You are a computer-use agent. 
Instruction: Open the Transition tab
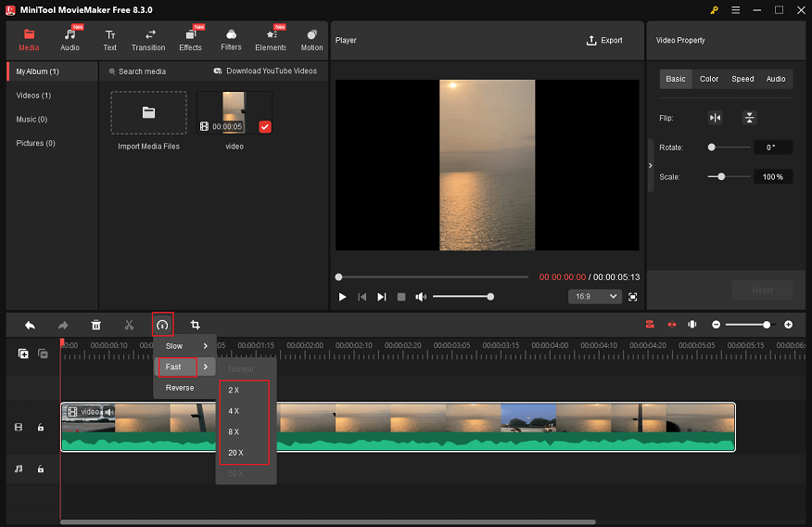pos(148,40)
